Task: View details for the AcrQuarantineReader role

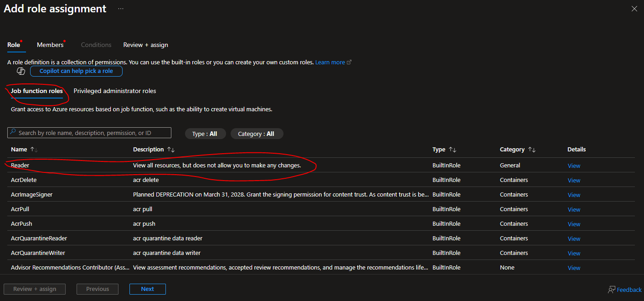Action: [574, 239]
